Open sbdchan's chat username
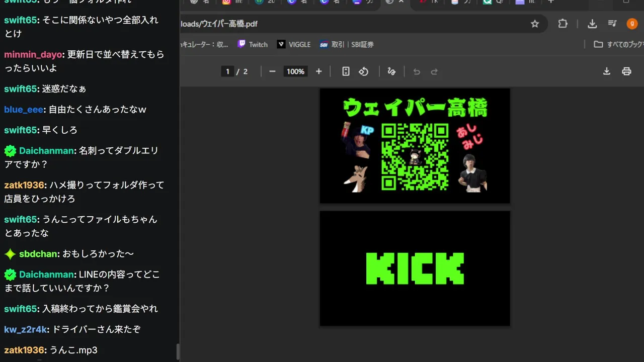The height and width of the screenshot is (362, 644). [x=38, y=254]
